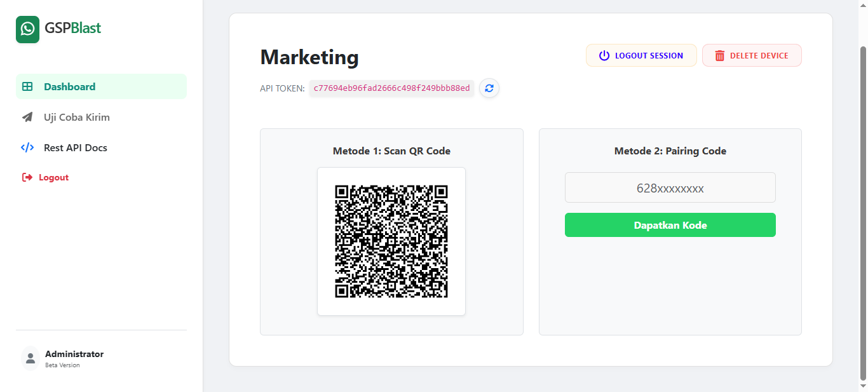Click the Administrator avatar icon

tap(31, 358)
